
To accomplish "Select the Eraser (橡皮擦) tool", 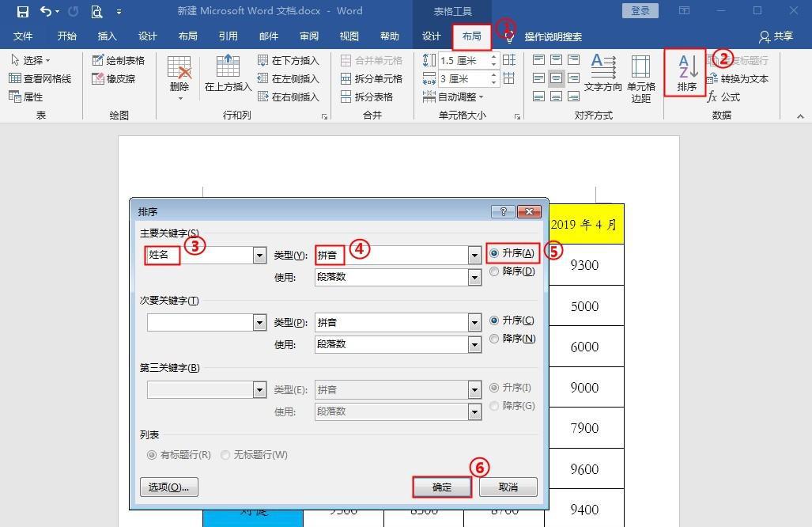I will [113, 79].
